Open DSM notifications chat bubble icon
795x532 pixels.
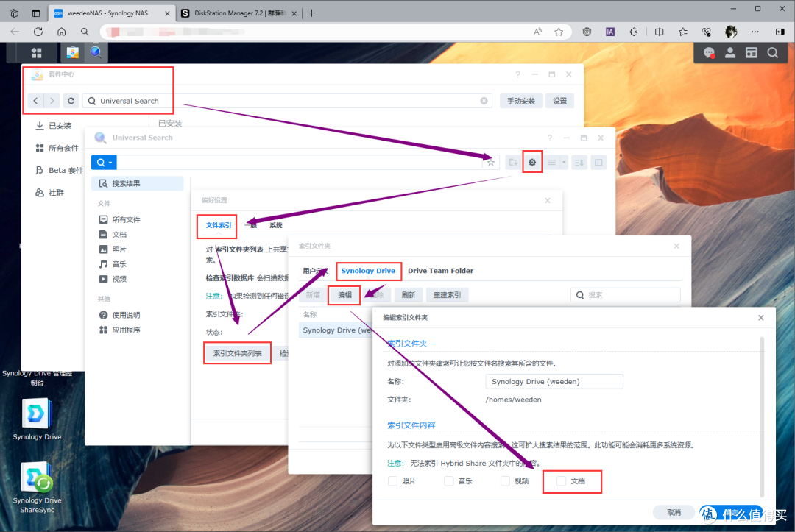pyautogui.click(x=709, y=53)
